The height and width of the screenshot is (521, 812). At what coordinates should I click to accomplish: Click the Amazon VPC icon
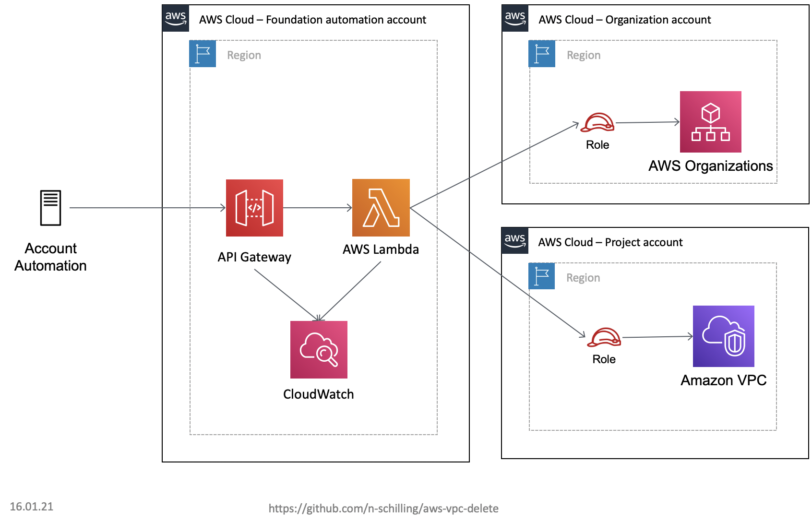click(724, 336)
